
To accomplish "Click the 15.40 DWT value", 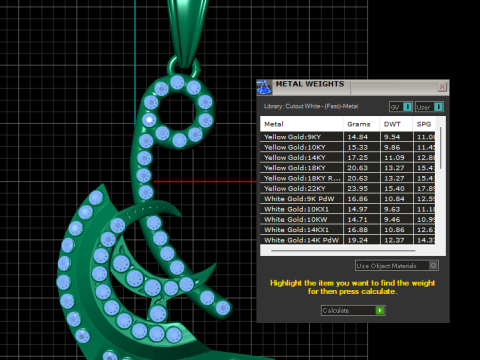I will click(394, 188).
